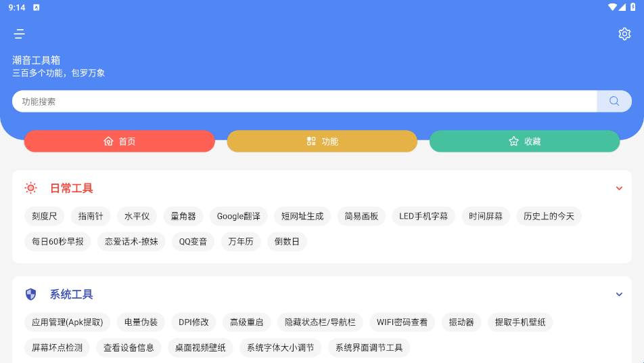Focus the 功能搜索 search field
Screen dimensions: 644x363
coord(304,102)
